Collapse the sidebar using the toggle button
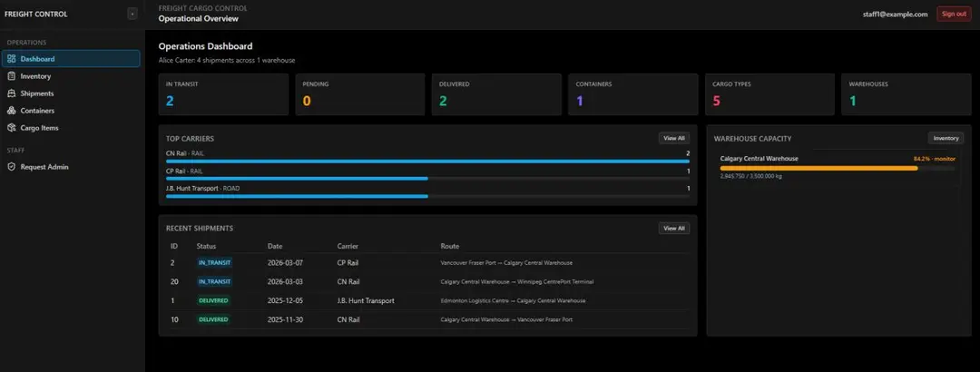This screenshot has width=980, height=372. pyautogui.click(x=132, y=14)
